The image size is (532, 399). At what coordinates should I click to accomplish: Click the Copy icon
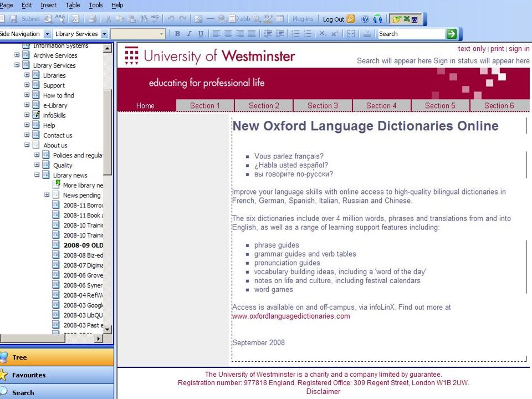pyautogui.click(x=120, y=19)
